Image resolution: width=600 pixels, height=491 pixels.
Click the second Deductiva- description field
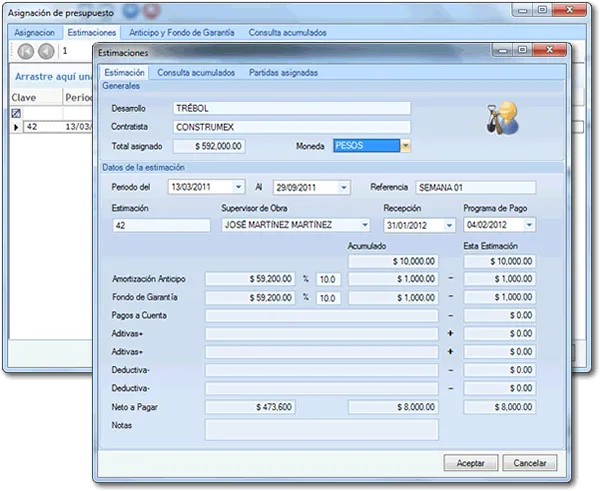(322, 388)
